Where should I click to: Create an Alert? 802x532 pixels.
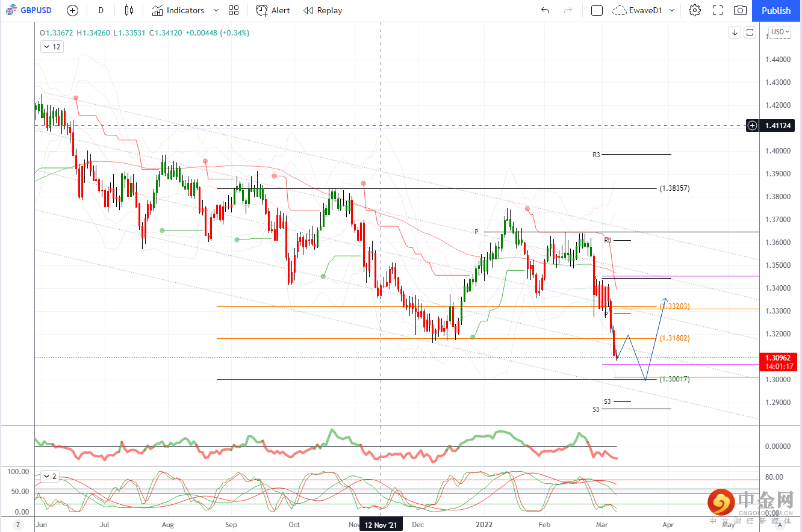point(273,10)
